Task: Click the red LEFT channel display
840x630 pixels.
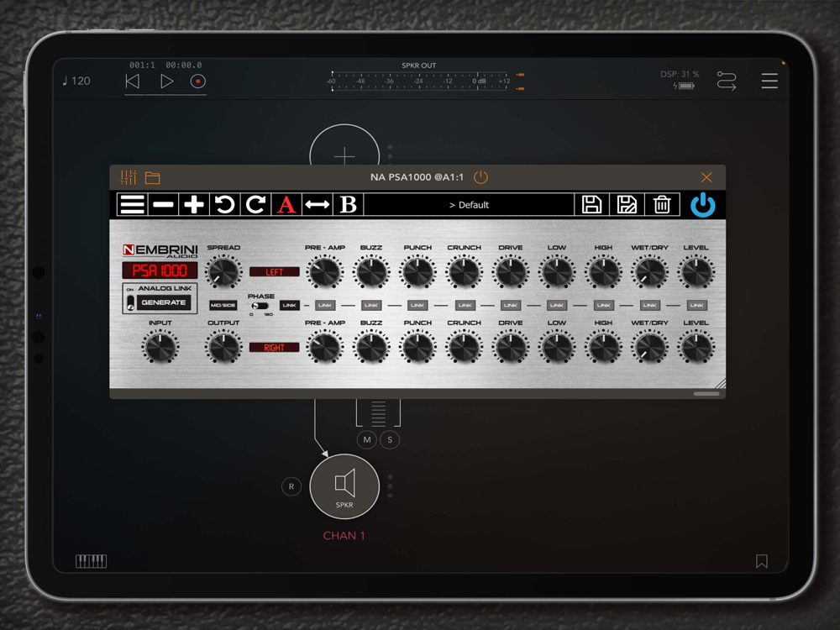Action: click(x=275, y=271)
